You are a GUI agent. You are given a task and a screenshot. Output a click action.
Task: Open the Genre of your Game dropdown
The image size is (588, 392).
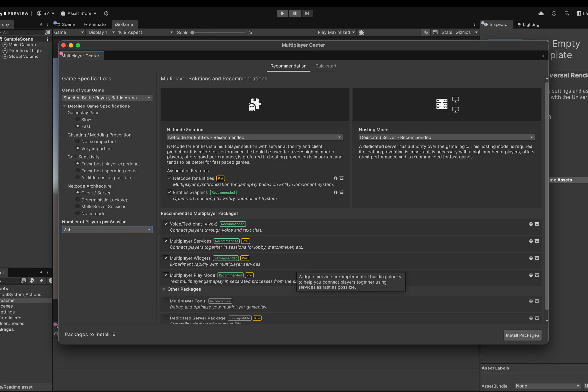[x=107, y=98]
